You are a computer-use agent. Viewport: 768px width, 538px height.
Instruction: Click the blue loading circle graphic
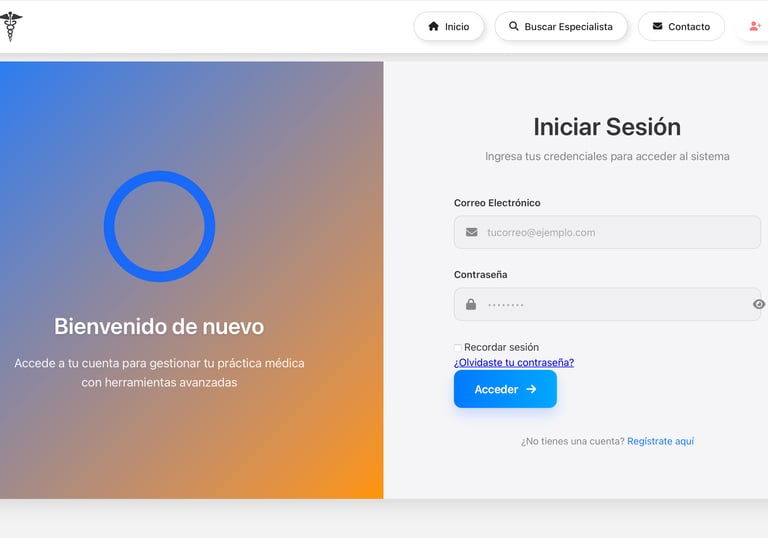(159, 226)
